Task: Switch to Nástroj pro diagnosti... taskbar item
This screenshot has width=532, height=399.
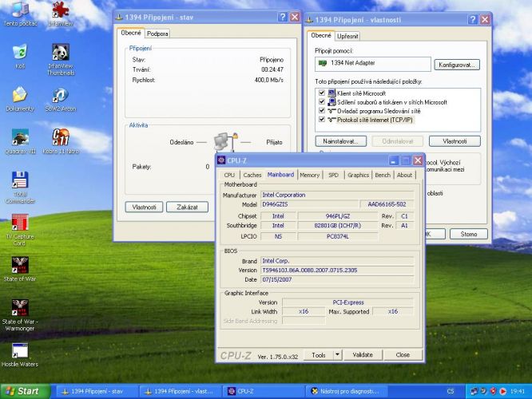Action: [x=347, y=391]
